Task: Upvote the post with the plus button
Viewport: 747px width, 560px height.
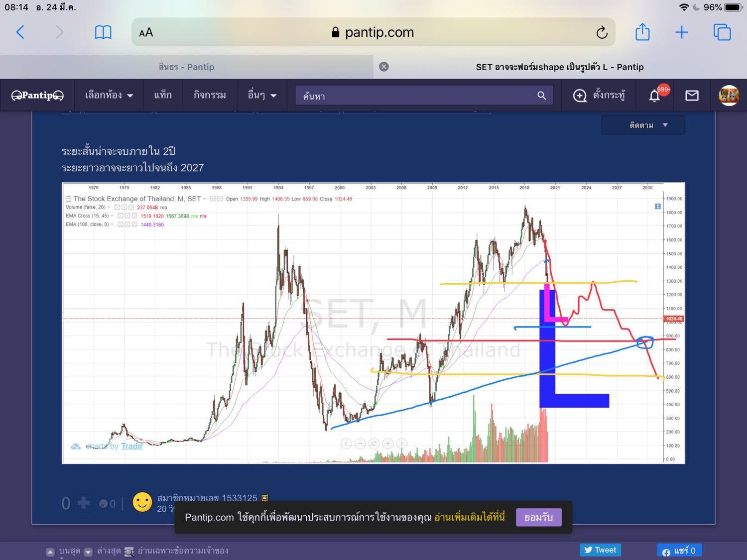Action: pos(84,503)
